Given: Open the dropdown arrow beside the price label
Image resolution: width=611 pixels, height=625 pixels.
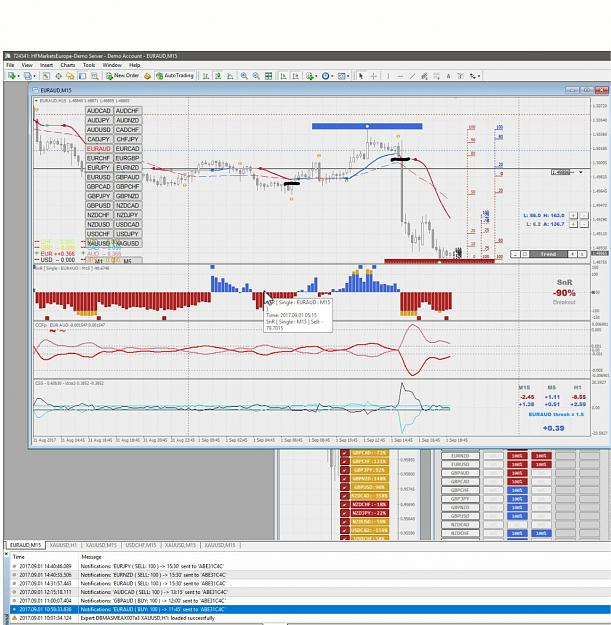Looking at the screenshot, I should point(581,172).
